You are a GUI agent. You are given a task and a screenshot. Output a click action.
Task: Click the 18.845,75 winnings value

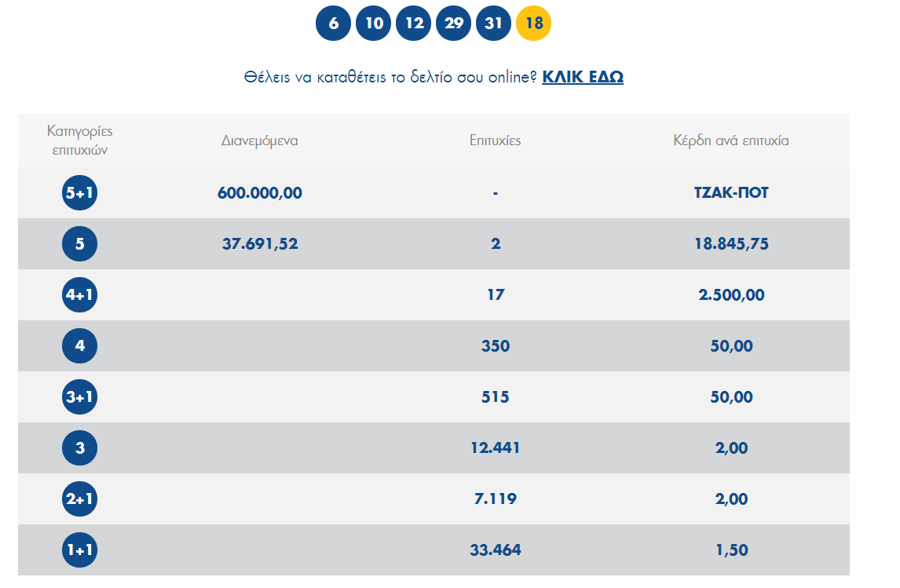[731, 244]
